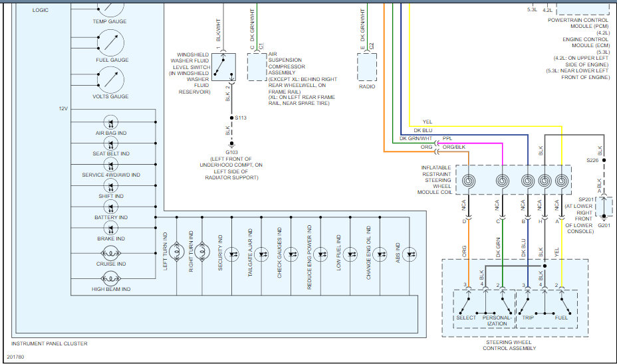Select the 'YEL' horizontal wire label
This screenshot has height=364, width=617.
428,122
